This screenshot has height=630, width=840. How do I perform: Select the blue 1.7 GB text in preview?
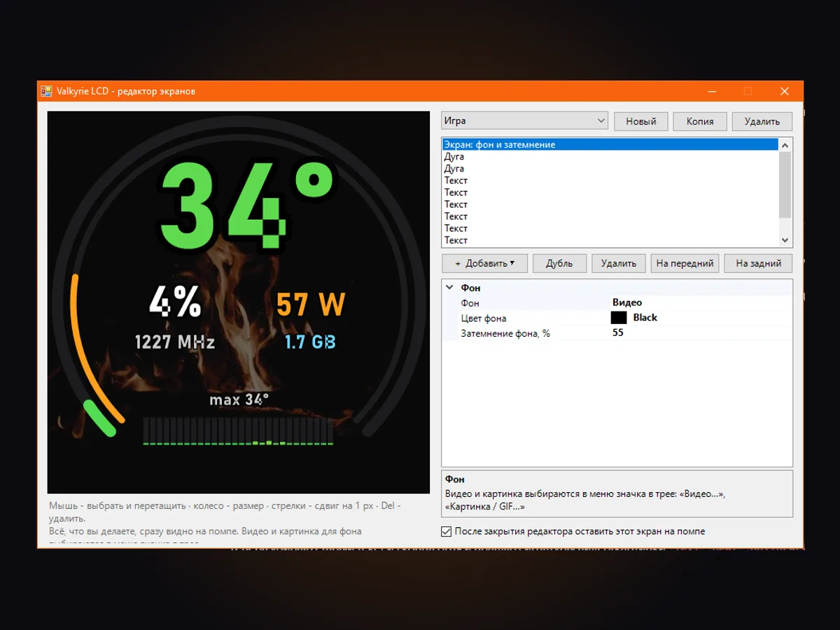(x=310, y=342)
